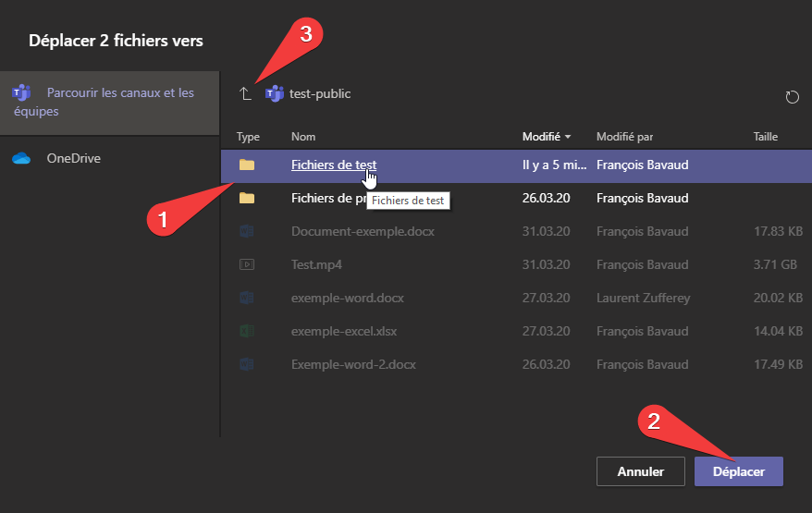Open the Fichiers de test folder link
The height and width of the screenshot is (513, 812).
click(333, 165)
